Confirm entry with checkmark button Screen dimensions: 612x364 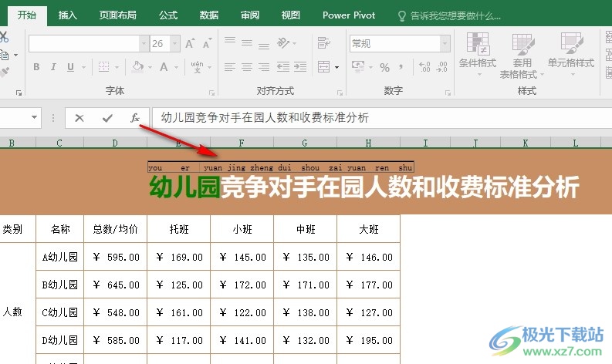point(107,118)
